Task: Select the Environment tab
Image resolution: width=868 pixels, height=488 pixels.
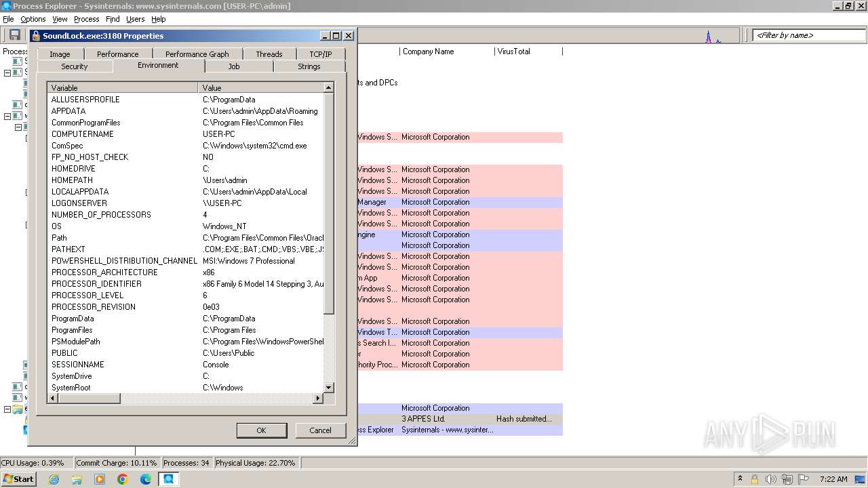Action: pos(158,65)
